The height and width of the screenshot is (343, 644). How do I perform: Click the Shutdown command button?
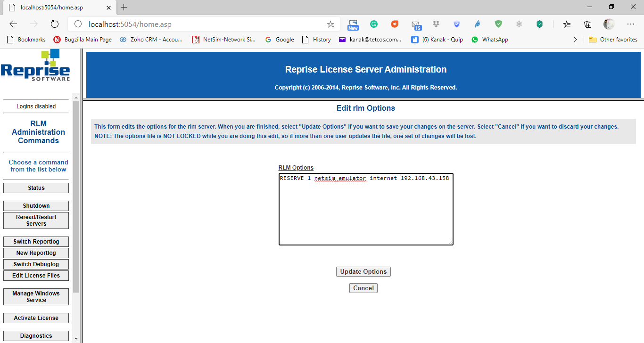click(36, 206)
